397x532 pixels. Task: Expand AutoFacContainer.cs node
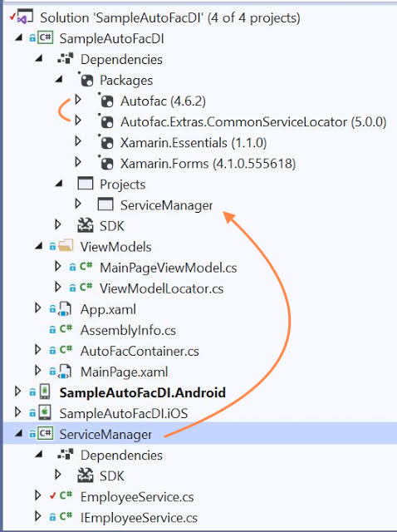click(x=38, y=350)
